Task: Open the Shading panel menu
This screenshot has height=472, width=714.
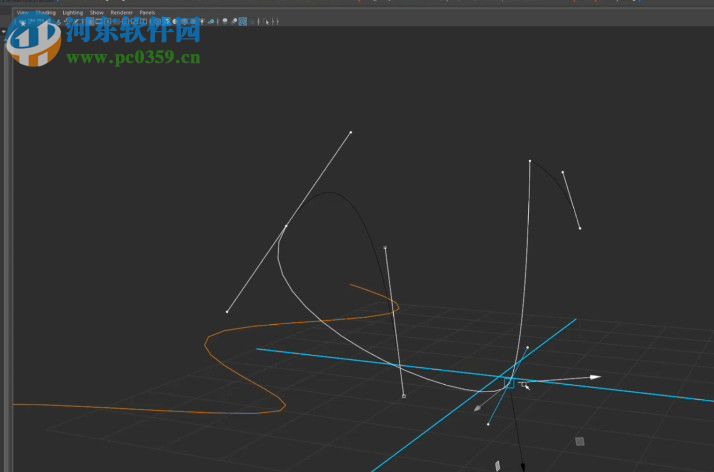Action: (46, 13)
